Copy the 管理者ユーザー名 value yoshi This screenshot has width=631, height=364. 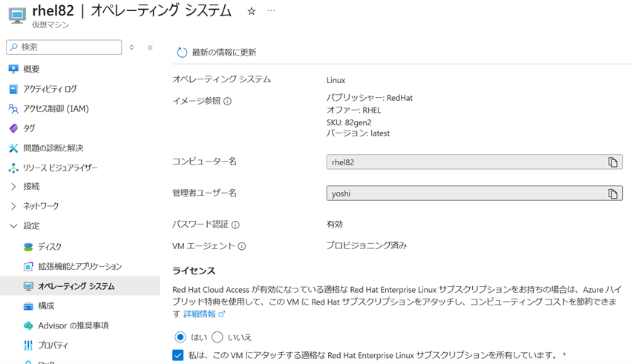click(612, 193)
